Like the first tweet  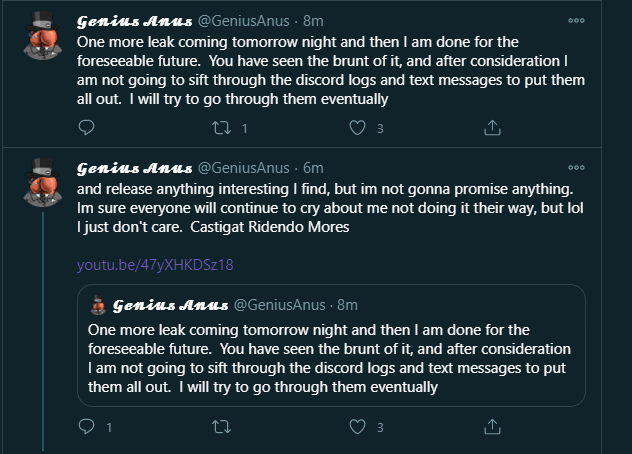coord(358,128)
